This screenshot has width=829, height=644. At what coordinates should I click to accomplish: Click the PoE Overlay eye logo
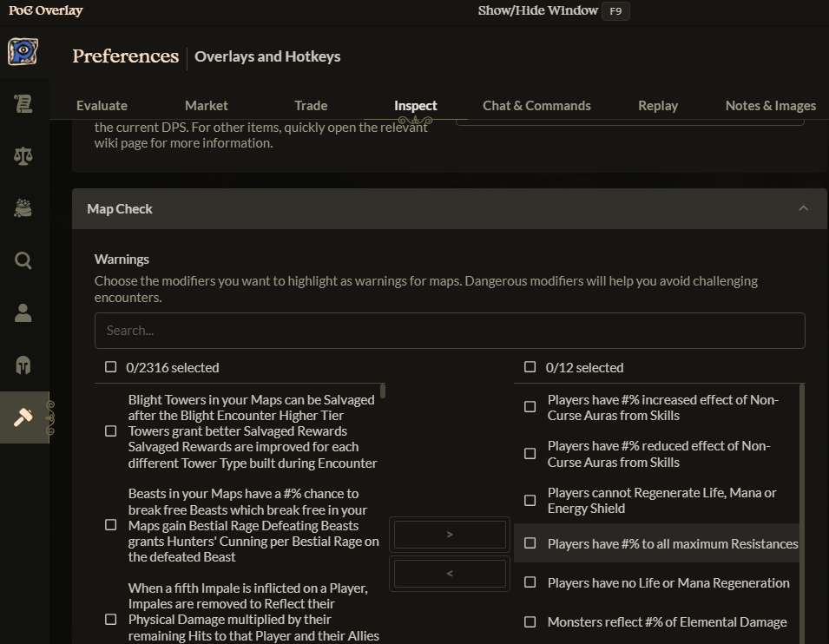[23, 52]
